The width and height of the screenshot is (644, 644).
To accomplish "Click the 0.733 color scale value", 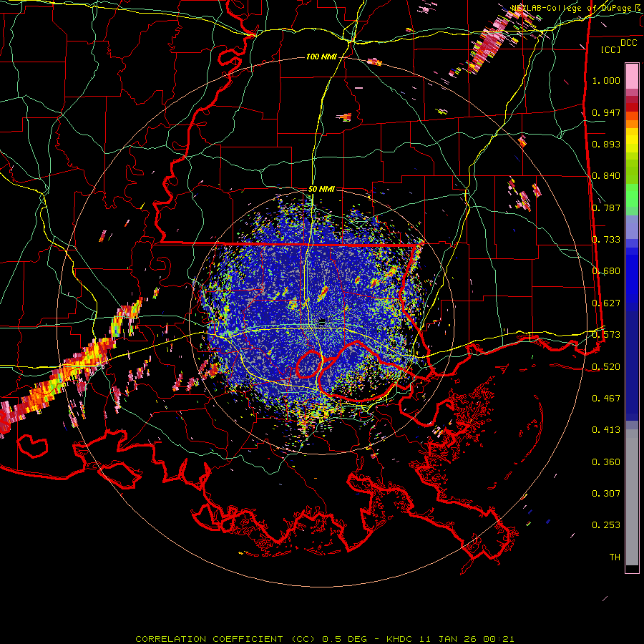I will point(606,240).
